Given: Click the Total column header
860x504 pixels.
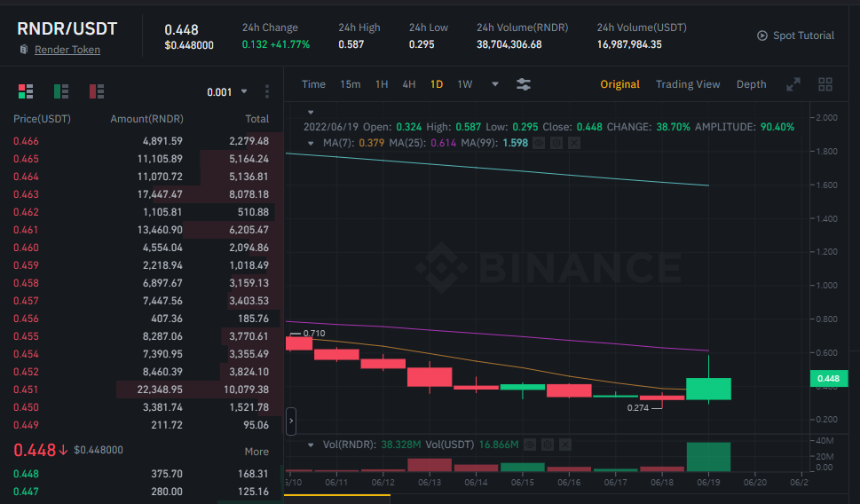Looking at the screenshot, I should coord(256,119).
